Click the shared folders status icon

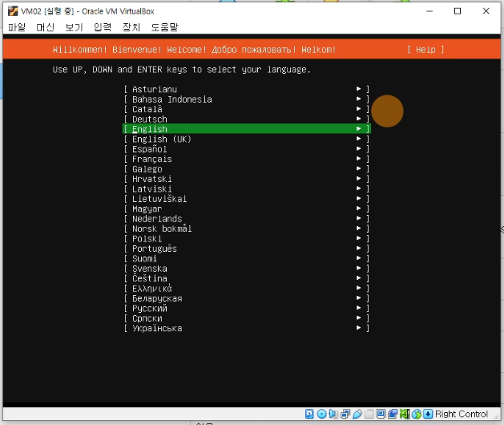pos(369,414)
